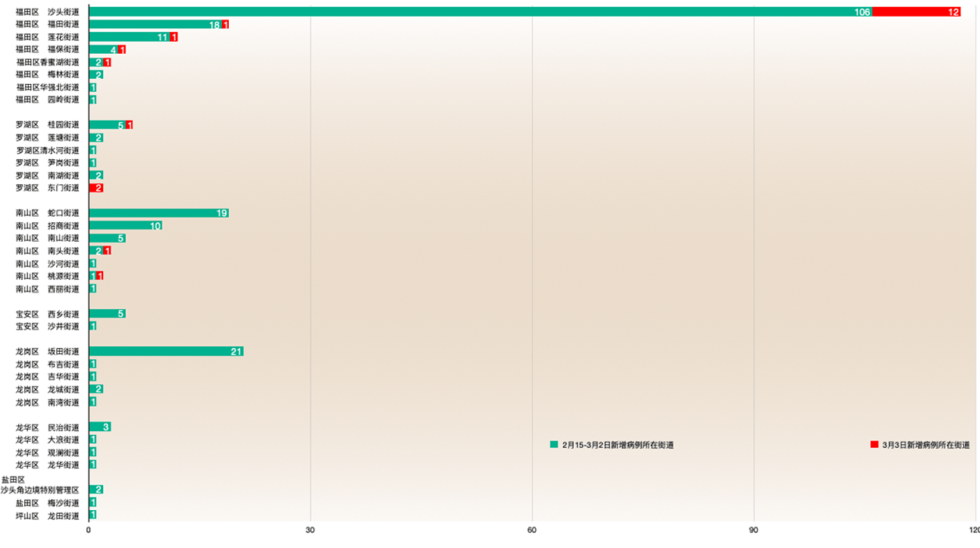
Task: Click the red legend swatch for 3月3日
Action: (874, 445)
